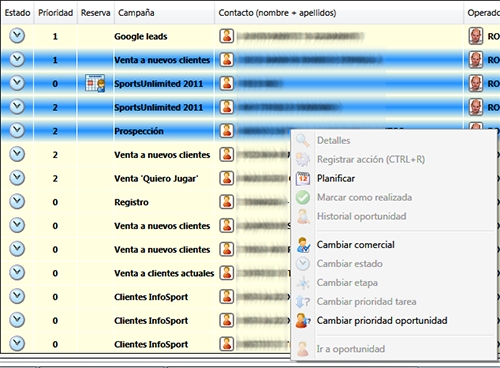The image size is (500, 368).
Task: Click contact icon in Venta a nuevos clientes priority 2 row
Action: [x=227, y=154]
